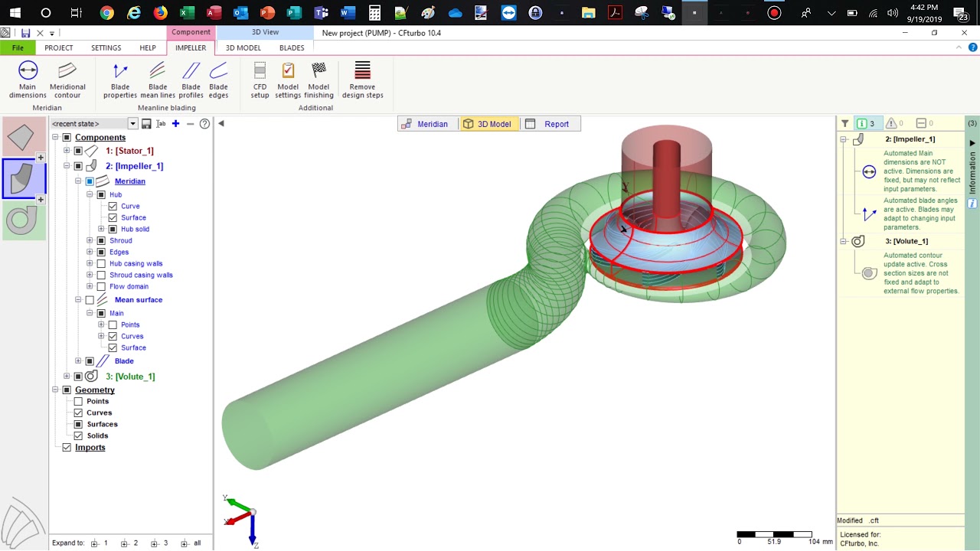Click the help question mark in the tree toolbar
This screenshot has height=551, width=980.
pos(204,124)
